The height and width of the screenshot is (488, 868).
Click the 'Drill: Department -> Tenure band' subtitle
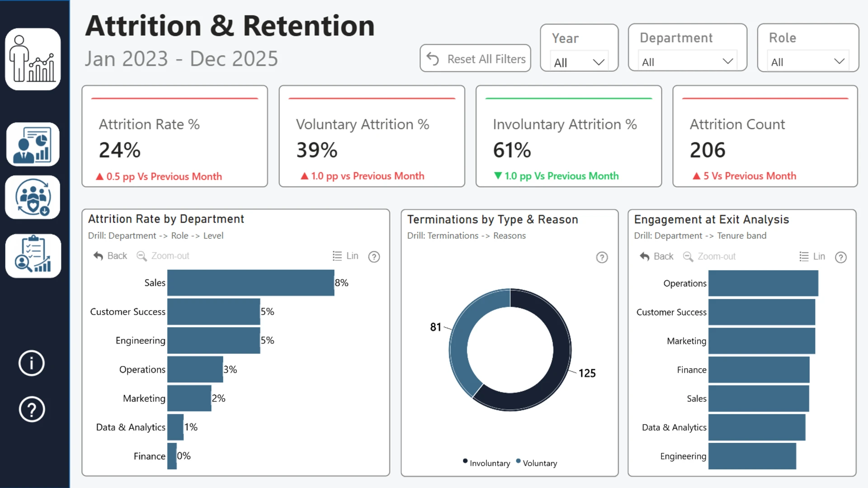click(x=700, y=236)
